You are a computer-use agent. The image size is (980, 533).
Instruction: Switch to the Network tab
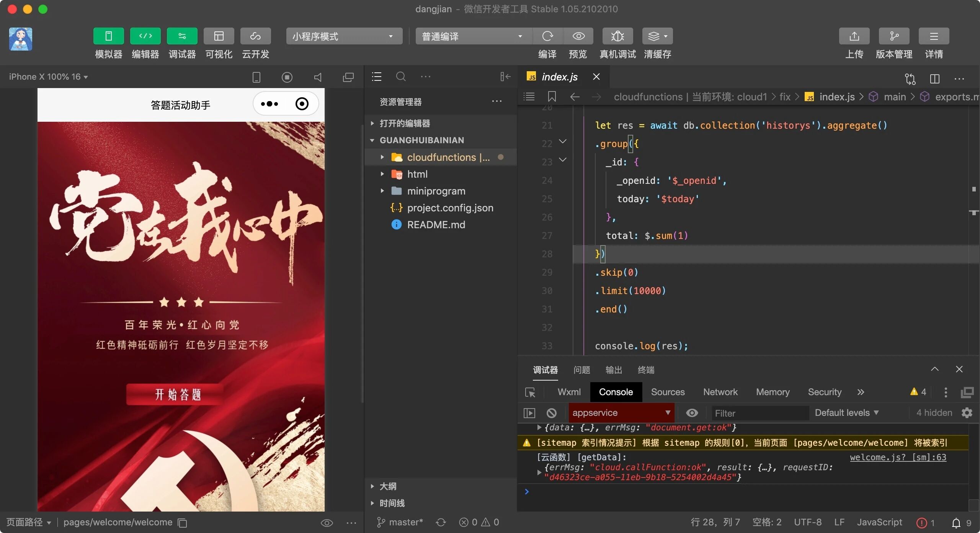[x=720, y=392]
